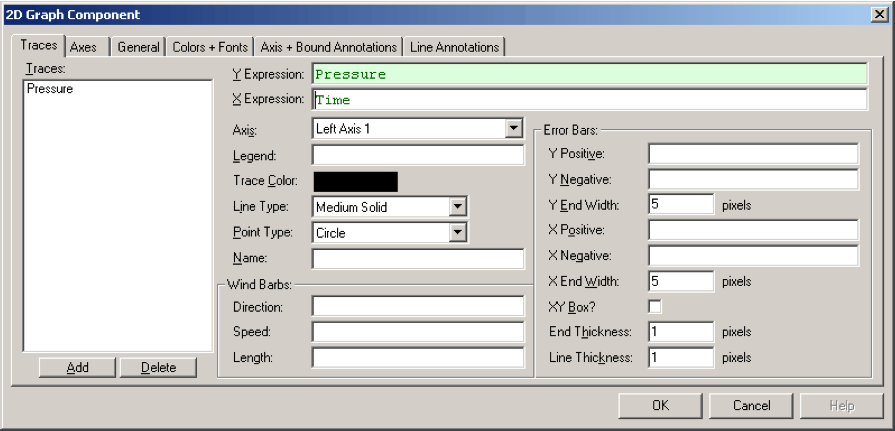Screen dimensions: 895x431
Task: Expand the Point Type dropdown
Action: click(x=458, y=233)
